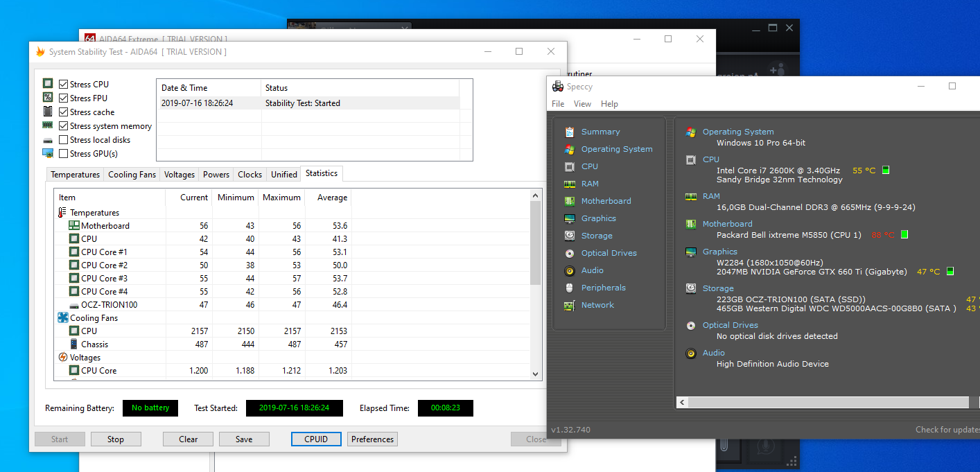This screenshot has width=980, height=472.
Task: Click the statistics list scroll down arrow
Action: coord(535,374)
